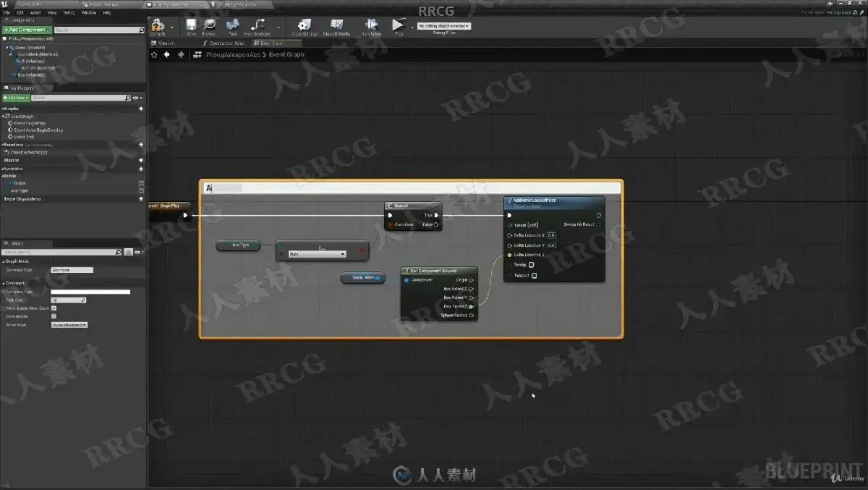
Task: Open Details panel property matrix grid icon
Action: (128, 252)
